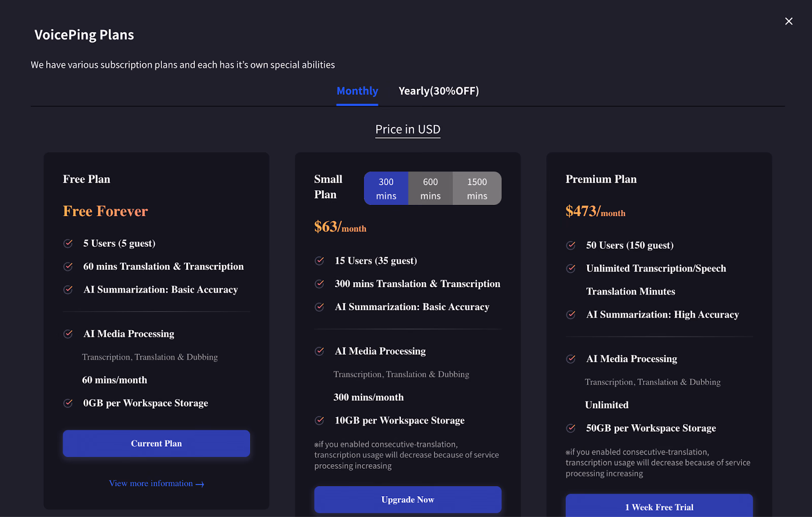Click checkmark beside 50GB per Workspace Storage
Screen dimensions: 812x517
571,428
